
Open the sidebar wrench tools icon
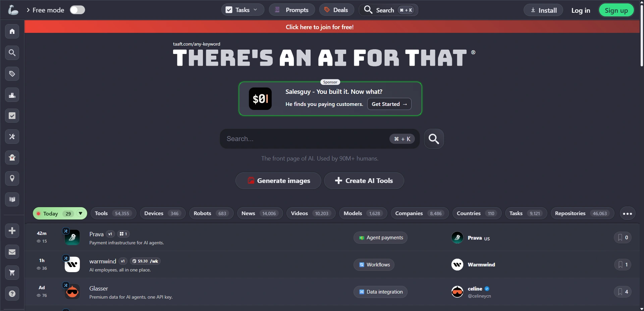pos(12,136)
